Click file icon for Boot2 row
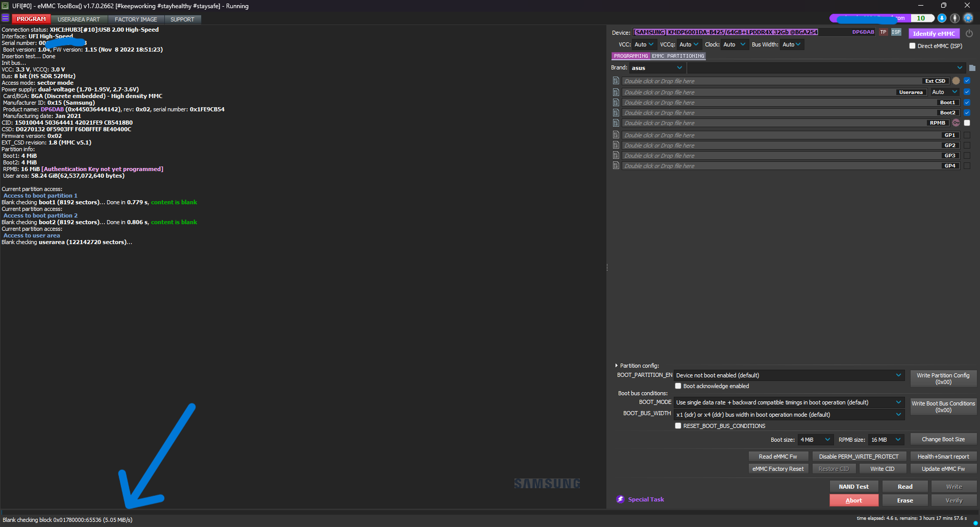 point(616,113)
